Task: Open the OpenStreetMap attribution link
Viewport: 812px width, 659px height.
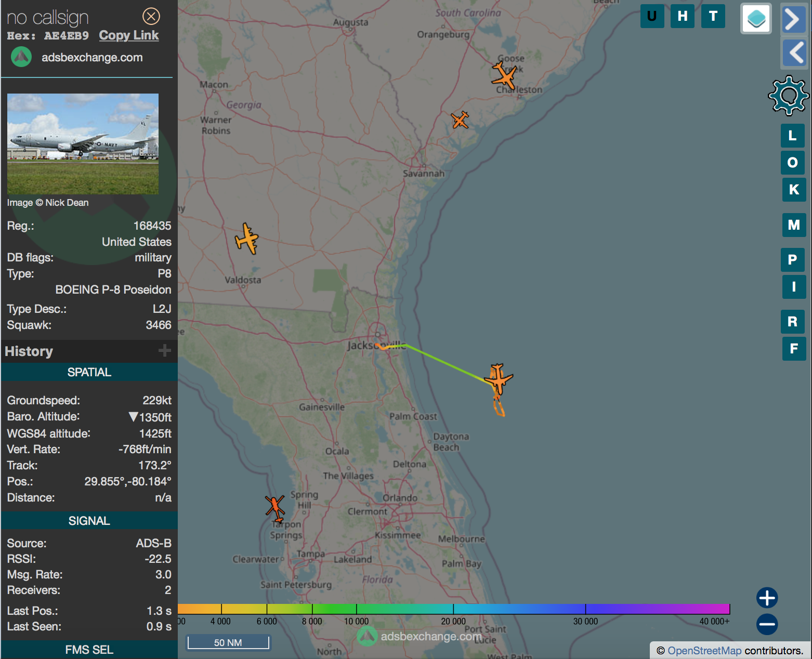Action: 704,651
